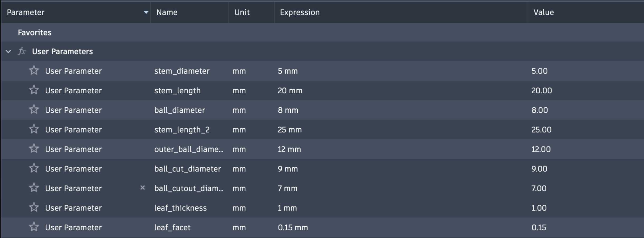The image size is (644, 238).
Task: Select the ball_cut_diameter name cell
Action: pyautogui.click(x=188, y=169)
